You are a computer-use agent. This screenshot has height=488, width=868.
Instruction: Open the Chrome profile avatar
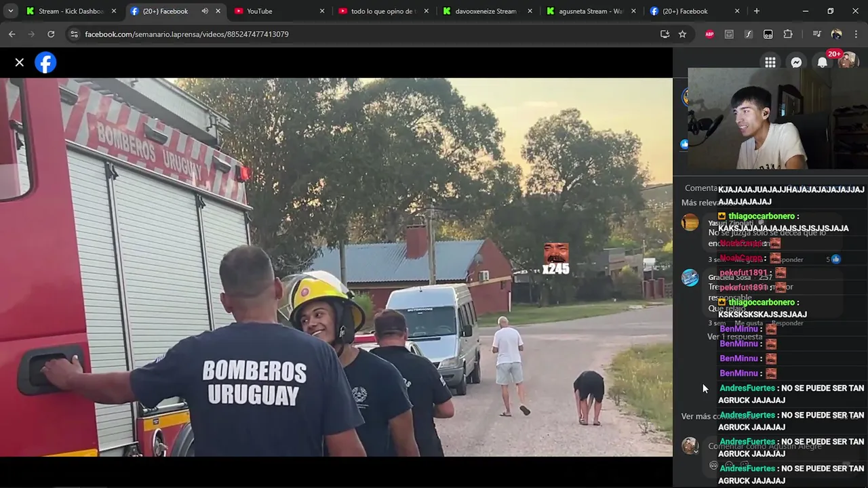point(836,34)
